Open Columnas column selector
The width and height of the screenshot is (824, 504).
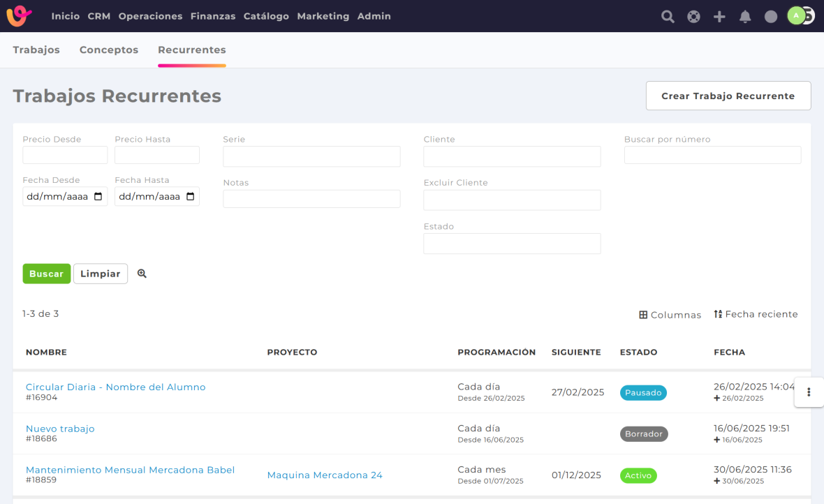[x=670, y=315]
